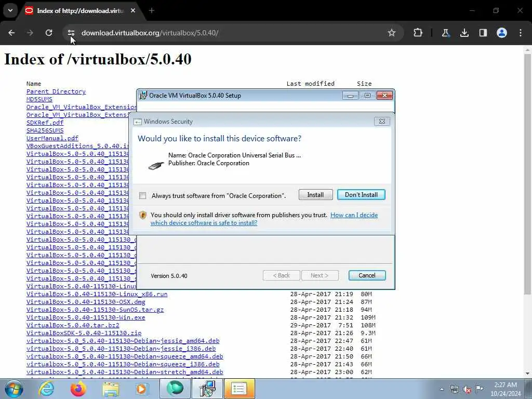The image size is (532, 399).
Task: Open SDKRef.pdf link
Action: (45, 123)
